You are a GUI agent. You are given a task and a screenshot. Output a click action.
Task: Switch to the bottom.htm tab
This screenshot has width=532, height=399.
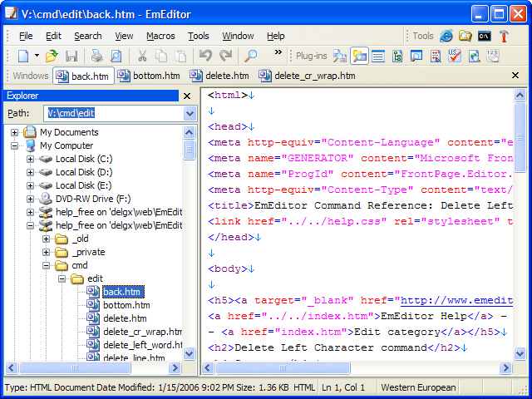click(x=149, y=76)
